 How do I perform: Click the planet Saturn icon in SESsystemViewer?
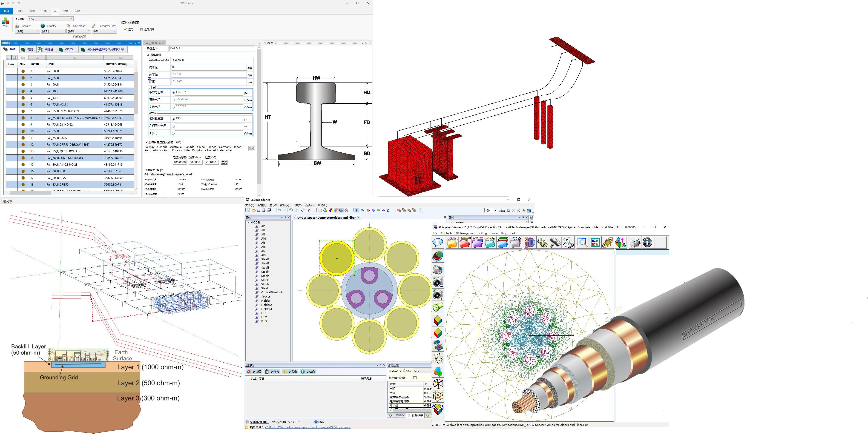[x=608, y=243]
